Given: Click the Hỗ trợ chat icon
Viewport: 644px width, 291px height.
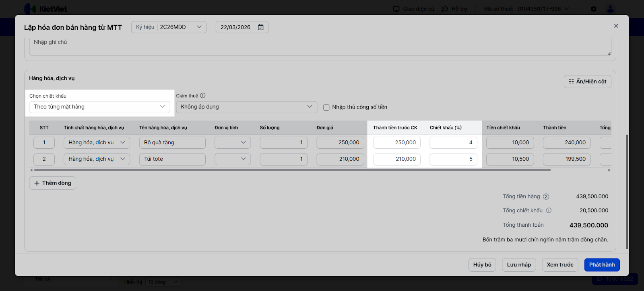Looking at the screenshot, I should pyautogui.click(x=445, y=9).
